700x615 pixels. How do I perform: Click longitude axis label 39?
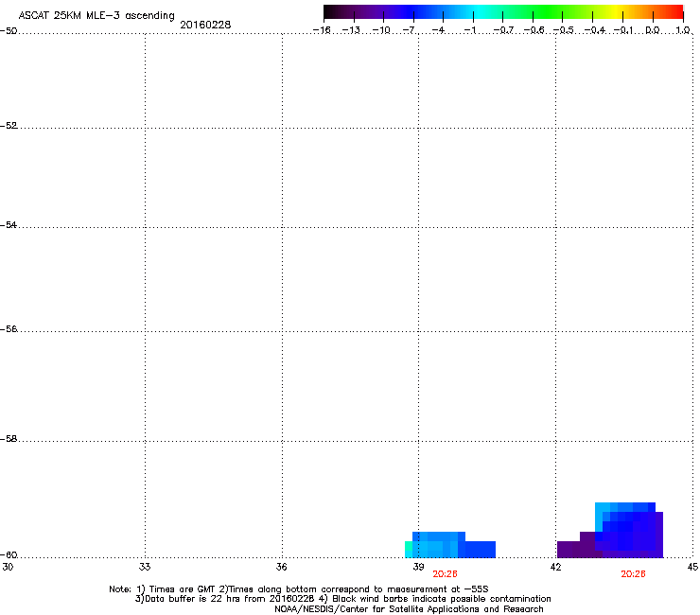(418, 567)
